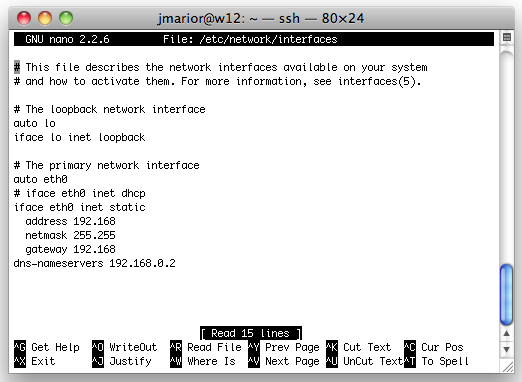The image size is (522, 382).
Task: Click the ^O WriteOut shortcut
Action: coord(124,347)
